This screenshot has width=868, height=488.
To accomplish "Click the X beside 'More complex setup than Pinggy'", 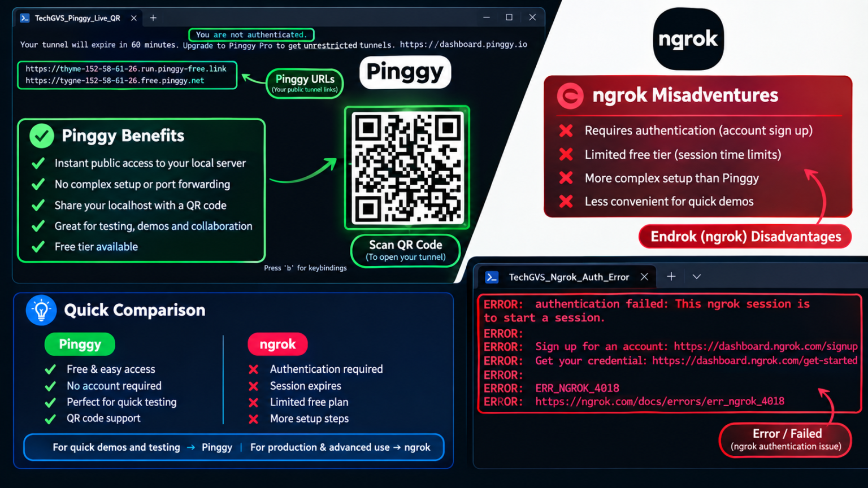I will tap(566, 178).
